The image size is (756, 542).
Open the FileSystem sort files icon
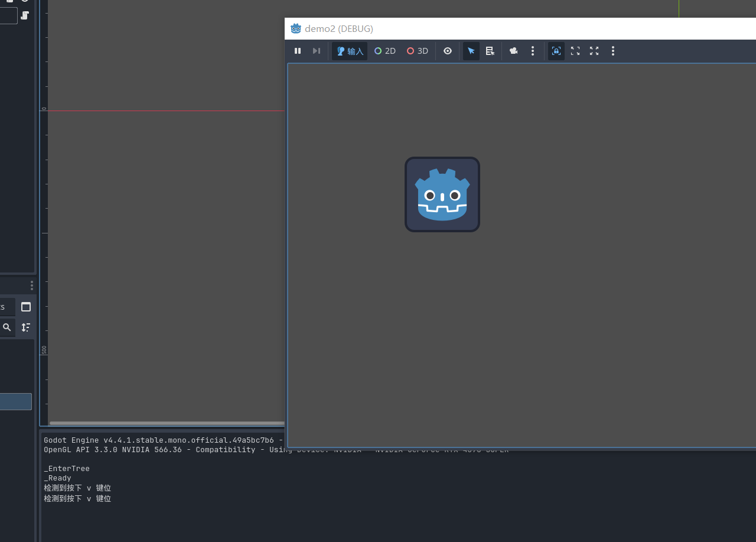pos(26,327)
